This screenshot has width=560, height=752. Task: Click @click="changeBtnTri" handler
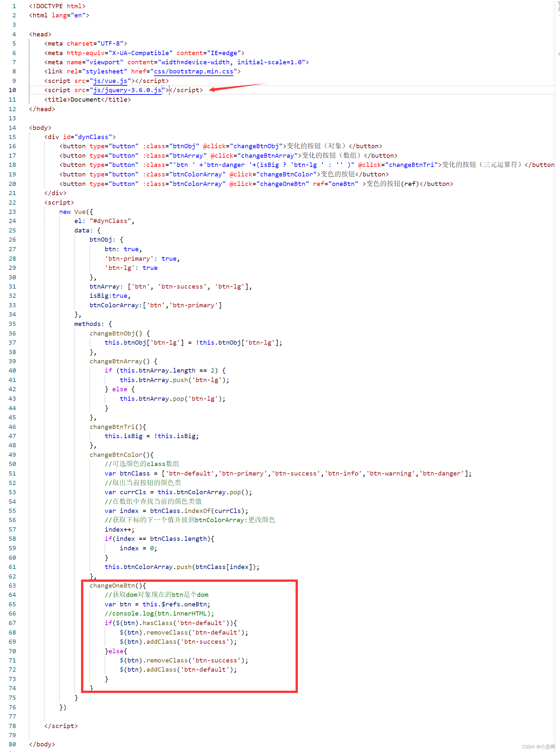[398, 165]
